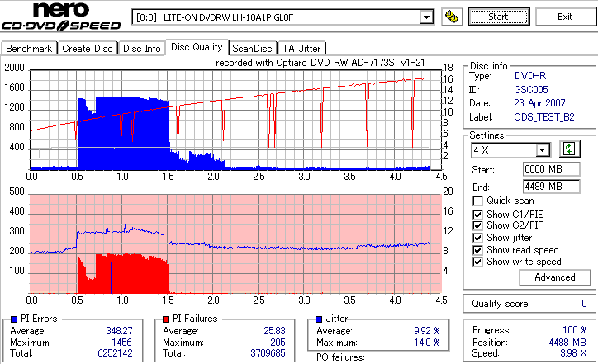Viewport: 598px width, 364px height.
Task: Disable Show read speed checkbox
Action: point(477,250)
